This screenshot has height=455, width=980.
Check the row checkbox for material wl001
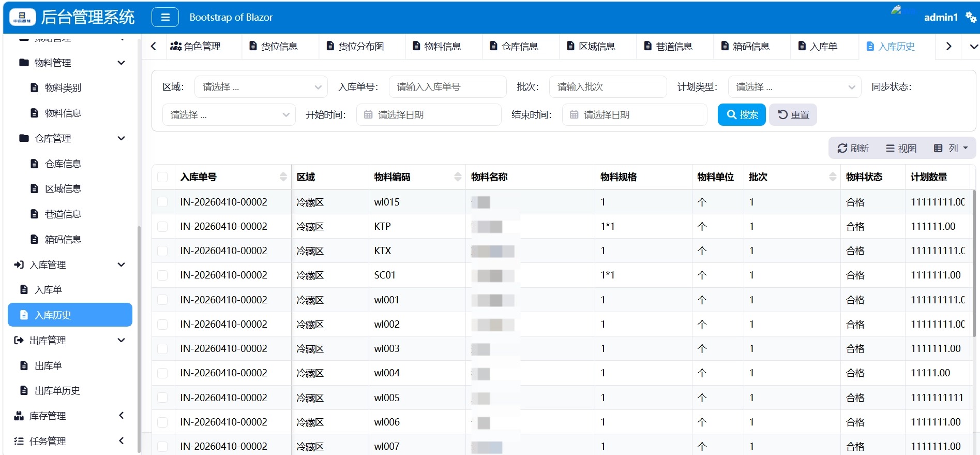[162, 300]
